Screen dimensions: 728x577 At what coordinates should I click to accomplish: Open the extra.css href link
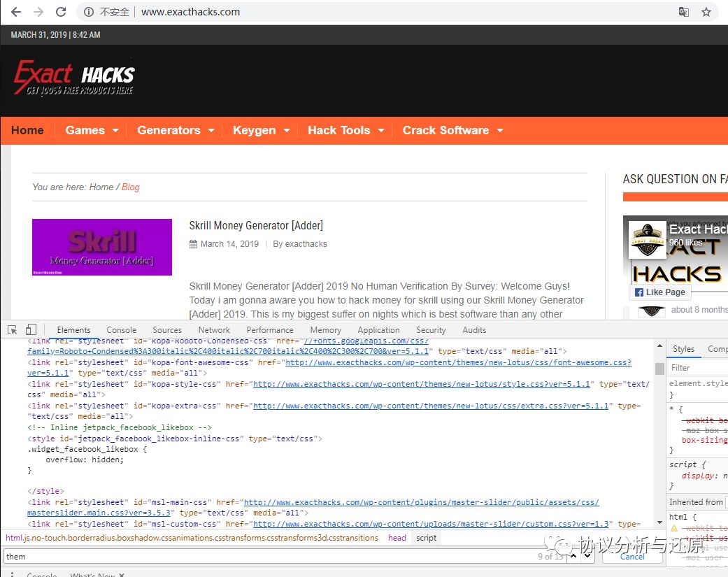click(x=430, y=406)
